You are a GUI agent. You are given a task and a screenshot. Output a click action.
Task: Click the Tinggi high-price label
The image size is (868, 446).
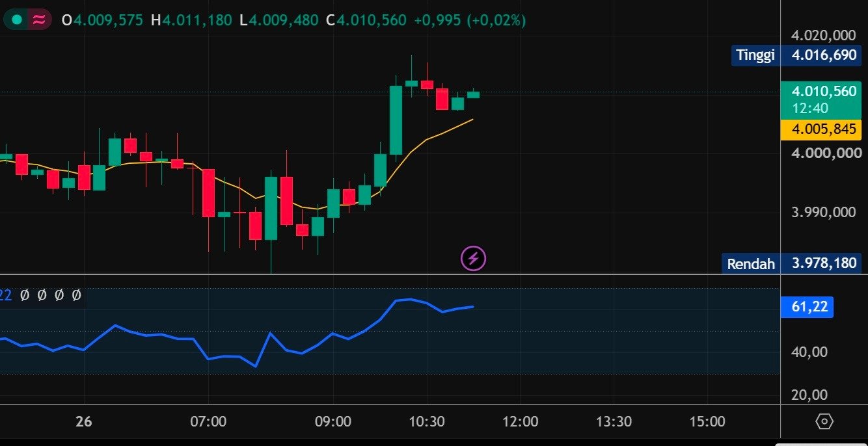[755, 55]
